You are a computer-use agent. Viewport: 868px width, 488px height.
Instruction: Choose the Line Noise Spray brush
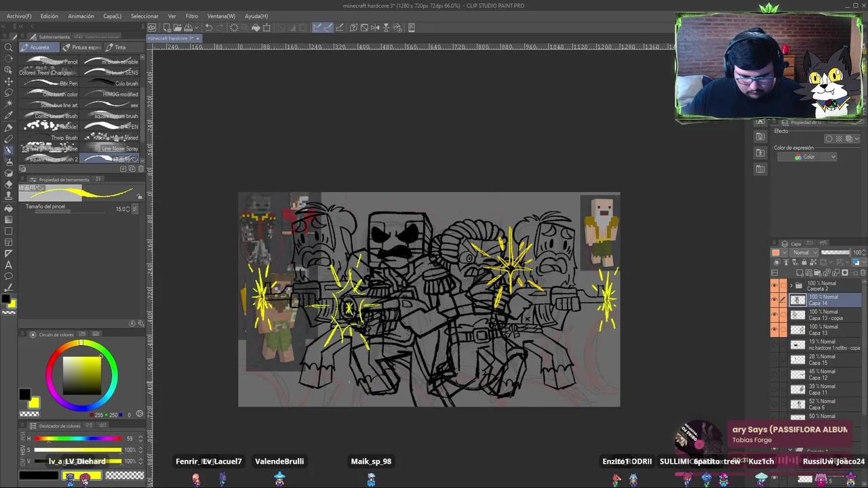111,148
